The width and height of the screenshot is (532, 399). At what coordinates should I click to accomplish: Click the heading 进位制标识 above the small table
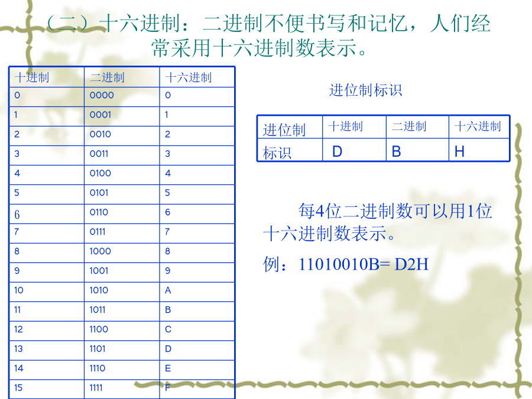tap(365, 90)
